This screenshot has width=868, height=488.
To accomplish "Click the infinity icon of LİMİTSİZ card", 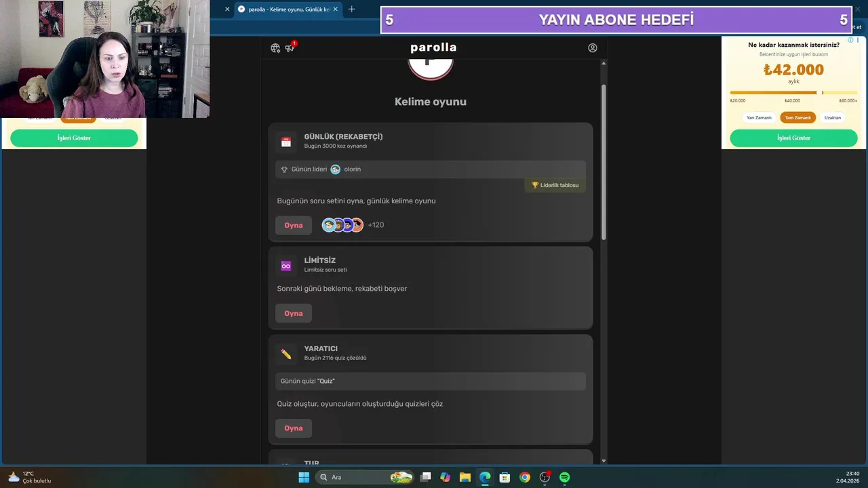I will pos(286,266).
